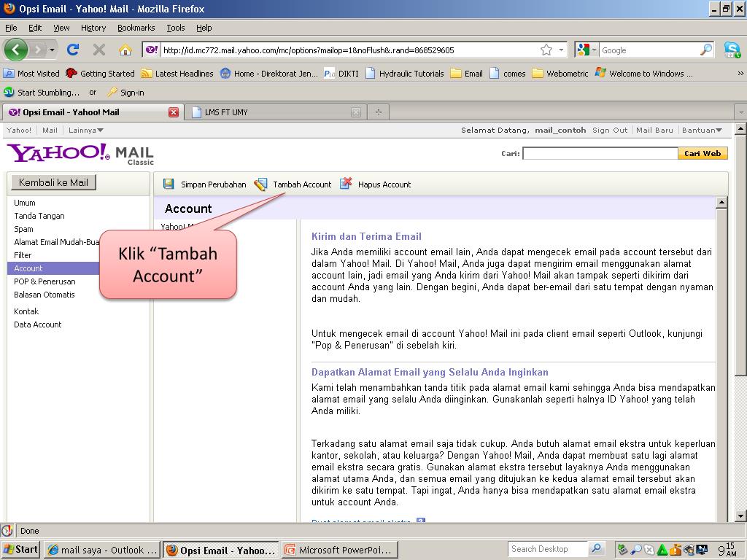The image size is (747, 560).
Task: Click the Sign Out link
Action: (x=610, y=130)
